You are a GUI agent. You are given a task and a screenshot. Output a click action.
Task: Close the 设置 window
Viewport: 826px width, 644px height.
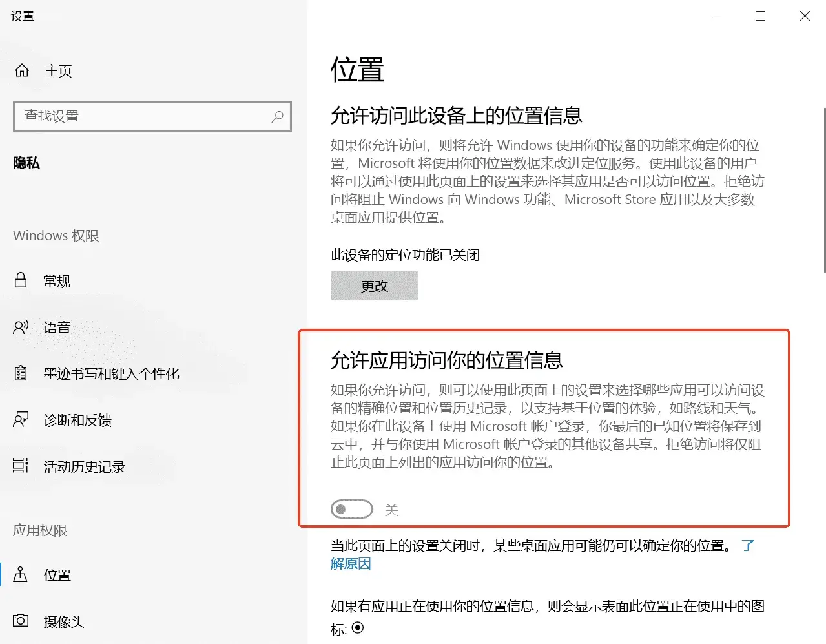tap(805, 16)
